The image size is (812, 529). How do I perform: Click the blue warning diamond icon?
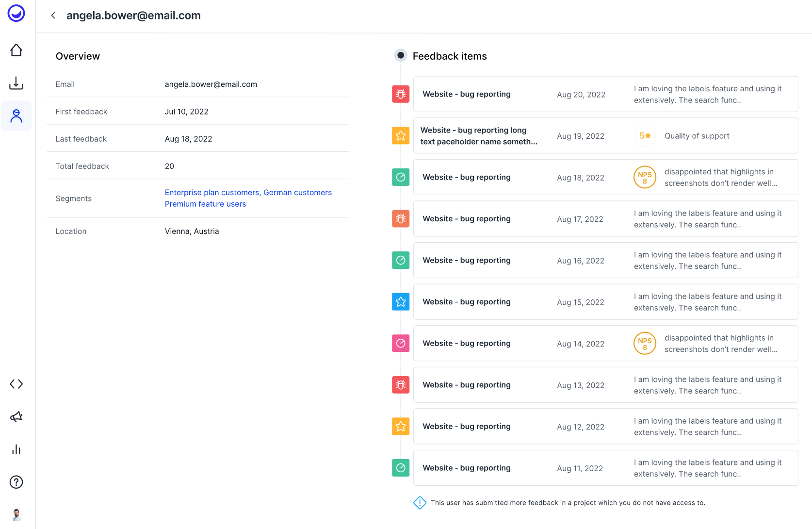(420, 503)
